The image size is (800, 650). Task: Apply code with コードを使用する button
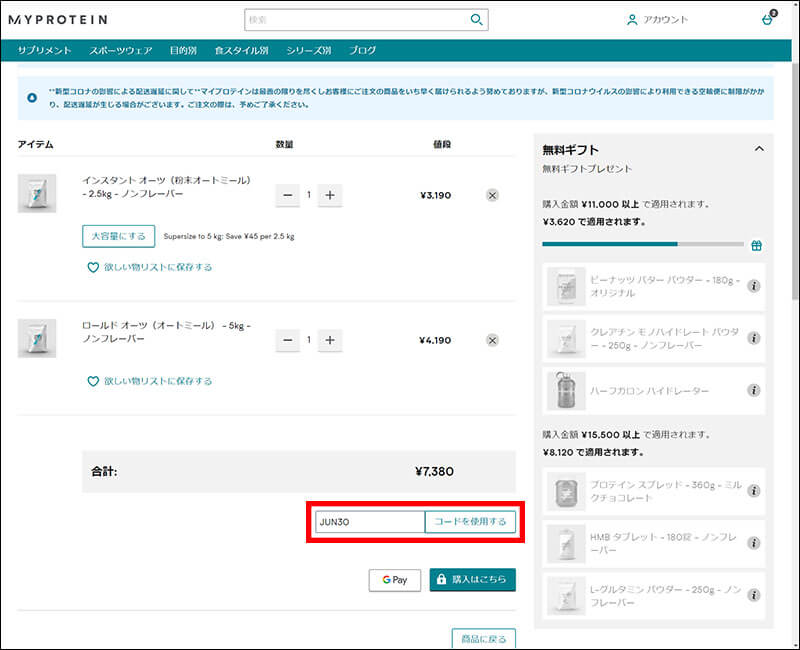(x=470, y=522)
